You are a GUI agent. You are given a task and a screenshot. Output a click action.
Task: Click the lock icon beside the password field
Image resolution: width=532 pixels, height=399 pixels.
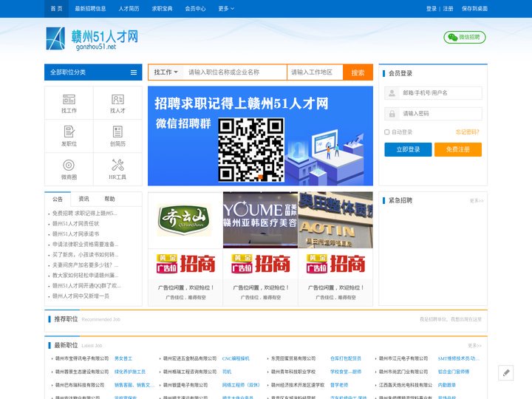(392, 114)
